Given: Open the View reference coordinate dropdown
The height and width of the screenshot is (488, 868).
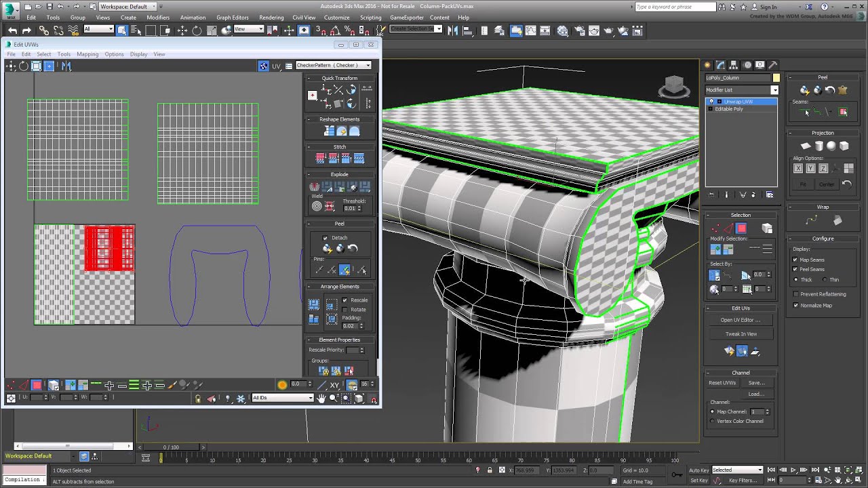Looking at the screenshot, I should pyautogui.click(x=249, y=29).
